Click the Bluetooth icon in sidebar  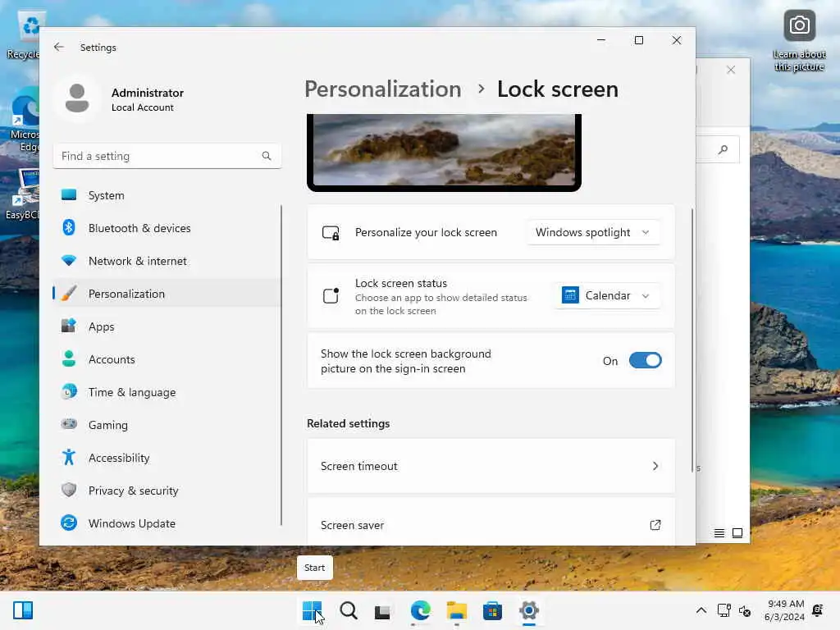tap(69, 228)
